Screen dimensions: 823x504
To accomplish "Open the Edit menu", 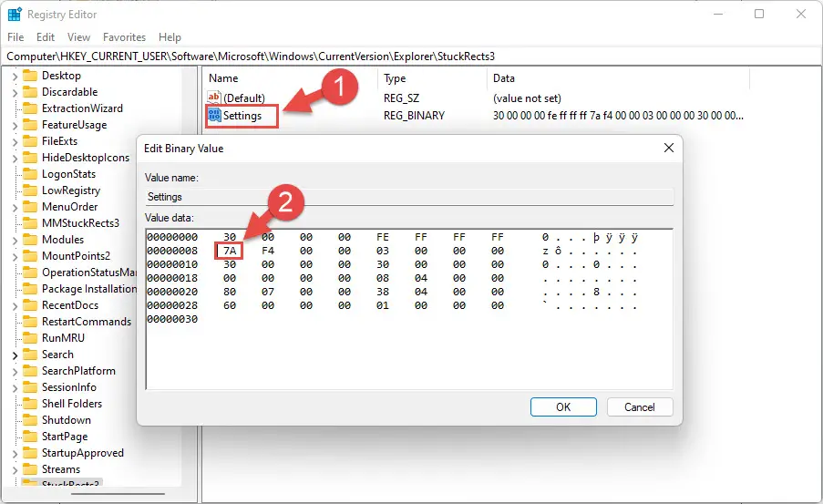I will [x=46, y=37].
